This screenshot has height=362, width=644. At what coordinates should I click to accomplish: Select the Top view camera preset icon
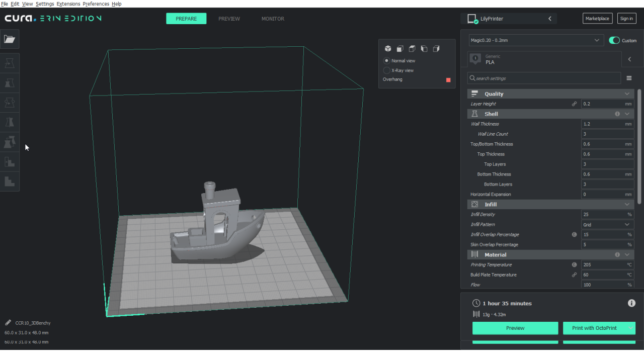pyautogui.click(x=412, y=49)
